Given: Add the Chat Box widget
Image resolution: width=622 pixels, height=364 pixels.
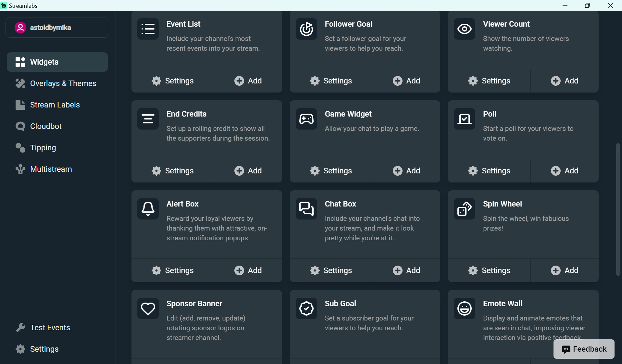Looking at the screenshot, I should coord(406,270).
